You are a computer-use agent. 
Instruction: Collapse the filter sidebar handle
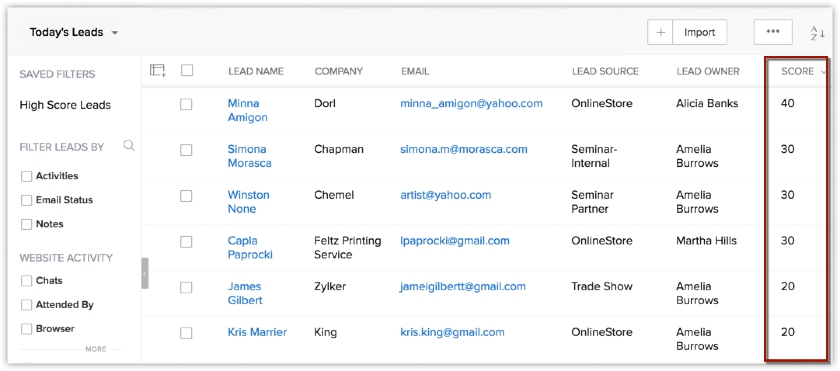145,273
